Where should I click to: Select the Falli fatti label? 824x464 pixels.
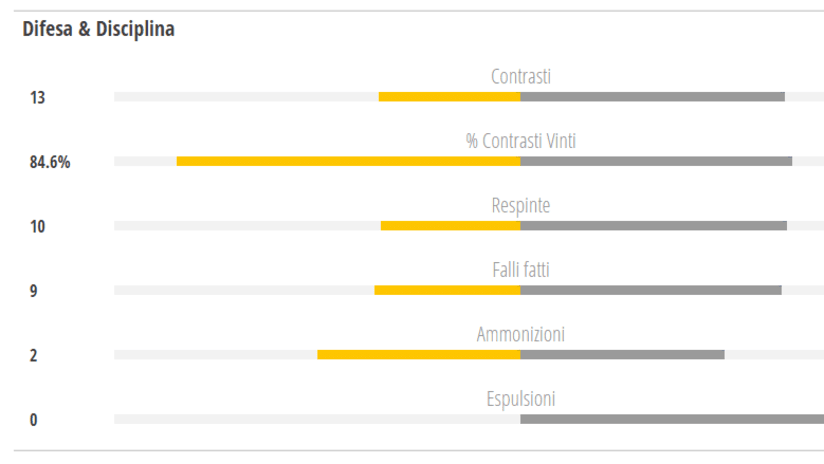[x=521, y=270]
